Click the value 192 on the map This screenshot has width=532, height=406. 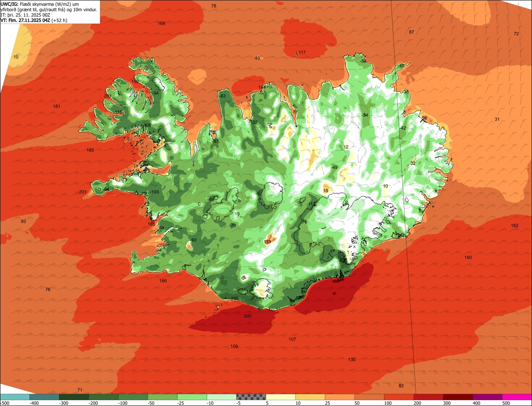pos(135,82)
